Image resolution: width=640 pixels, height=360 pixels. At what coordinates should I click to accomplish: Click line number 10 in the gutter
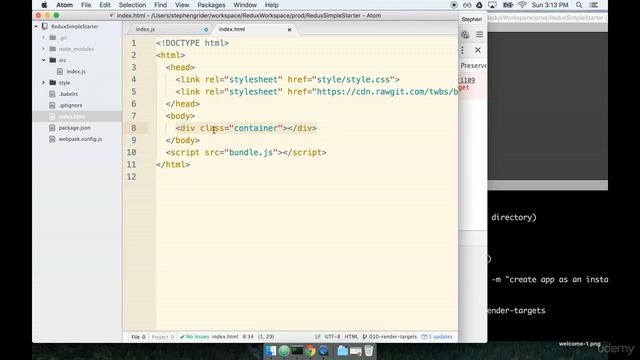coord(131,152)
